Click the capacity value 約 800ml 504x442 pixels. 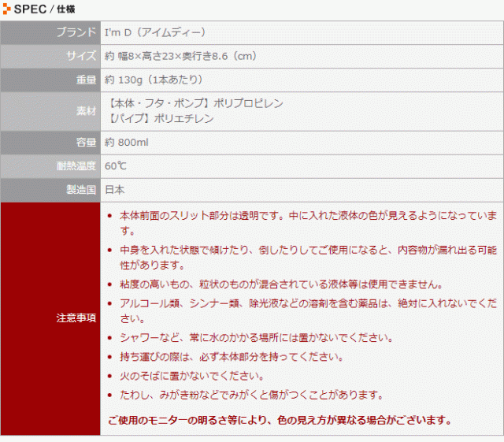pyautogui.click(x=127, y=143)
